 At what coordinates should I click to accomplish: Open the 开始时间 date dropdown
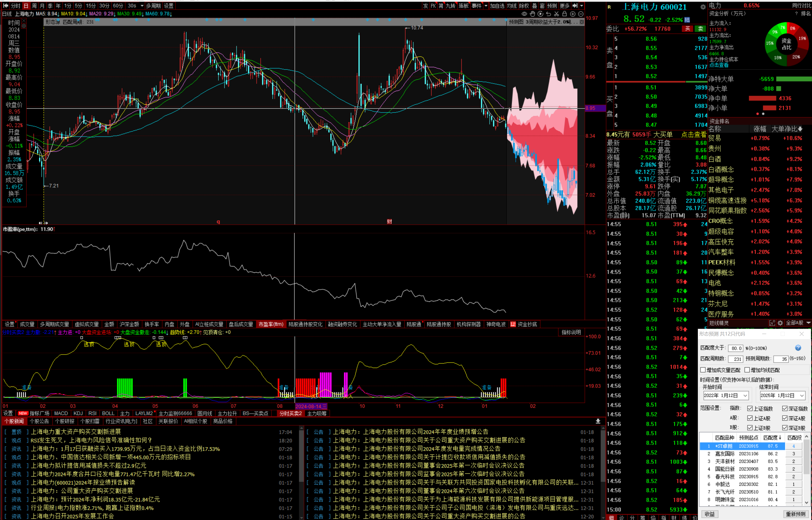click(x=745, y=395)
